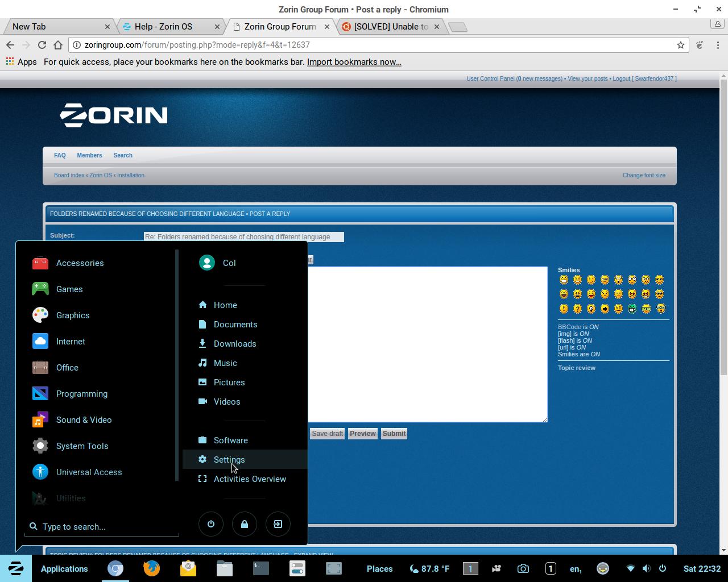Image resolution: width=728 pixels, height=582 pixels.
Task: Open the Chromium three-dot menu
Action: point(718,45)
